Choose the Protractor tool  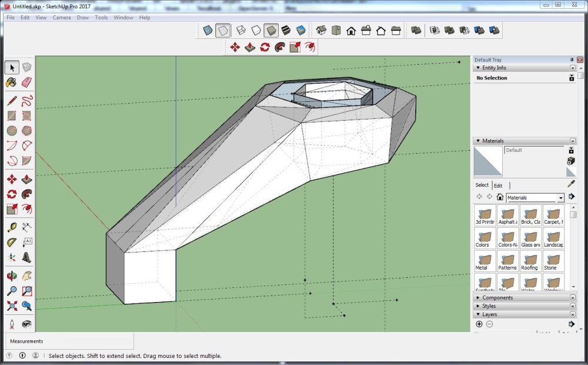[12, 242]
